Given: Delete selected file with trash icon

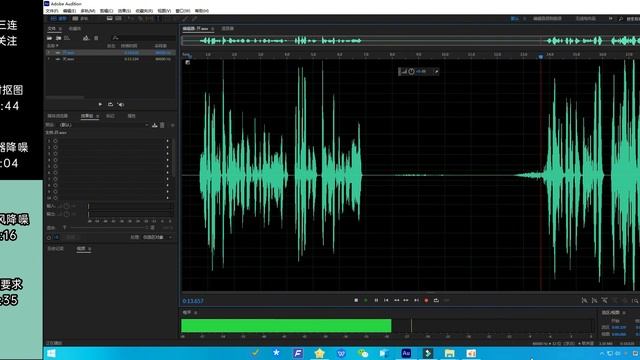Looking at the screenshot, I should [96, 38].
